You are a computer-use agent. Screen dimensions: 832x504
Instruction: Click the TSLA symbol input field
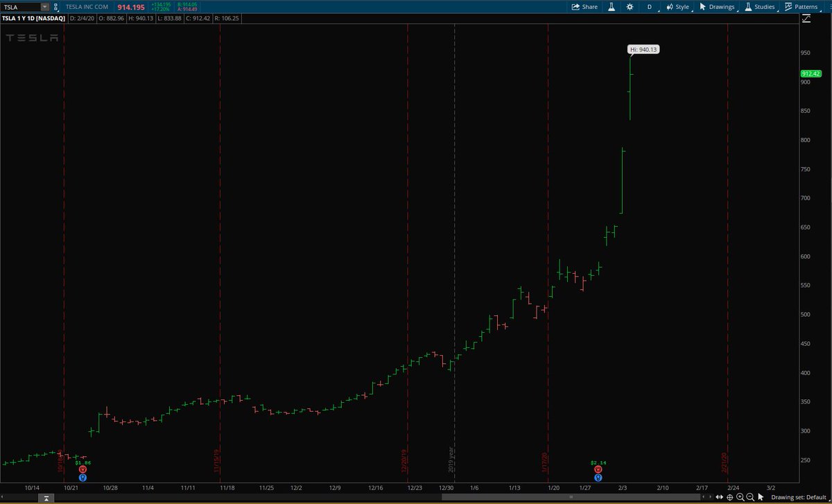tap(21, 6)
